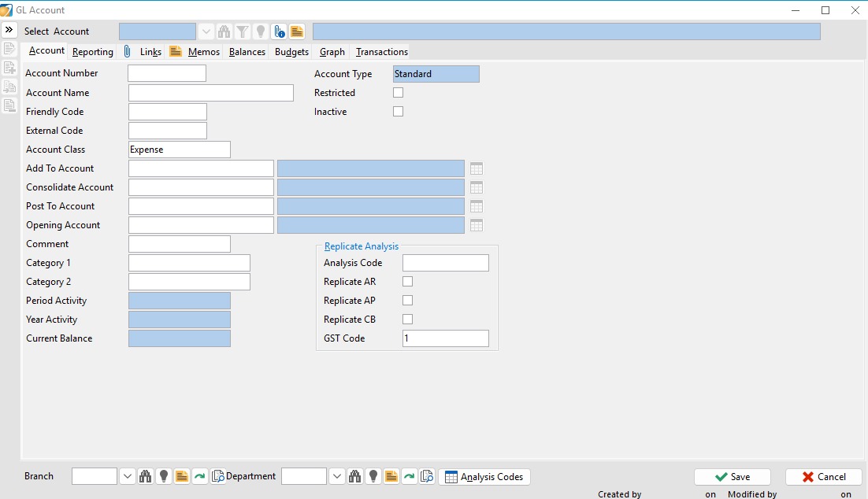Click the lookup grid icon for Opening Account

(476, 225)
